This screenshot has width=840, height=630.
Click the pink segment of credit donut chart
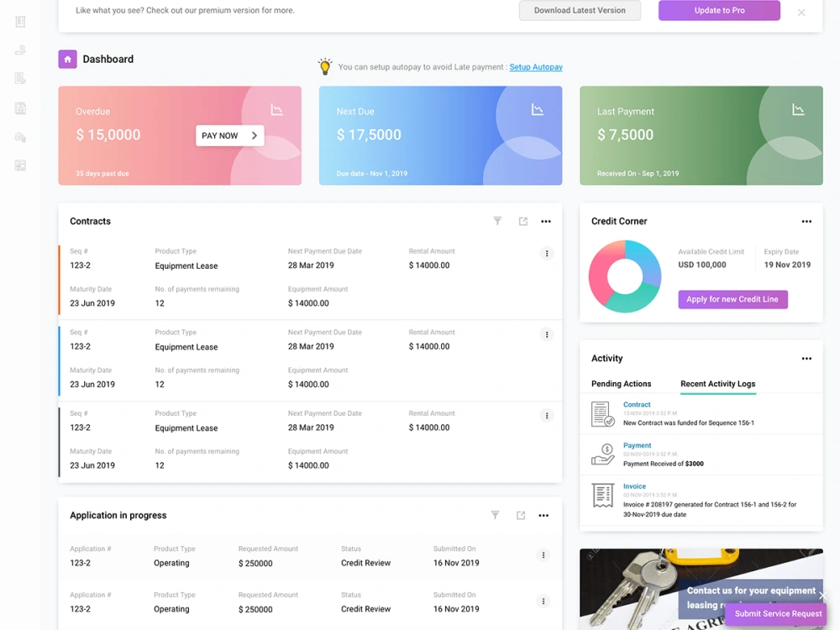click(600, 276)
